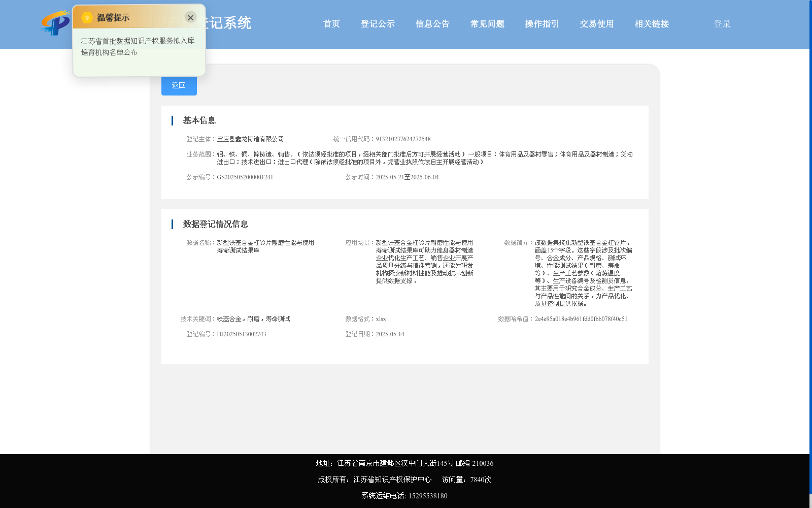The image size is (812, 508).
Task: Click footer copyright 江苏省知识产权保护中心
Action: pos(392,480)
